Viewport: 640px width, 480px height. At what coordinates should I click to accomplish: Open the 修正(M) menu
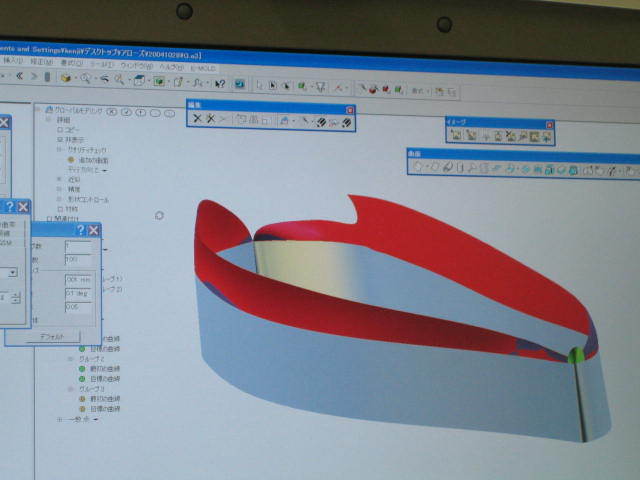tap(42, 61)
